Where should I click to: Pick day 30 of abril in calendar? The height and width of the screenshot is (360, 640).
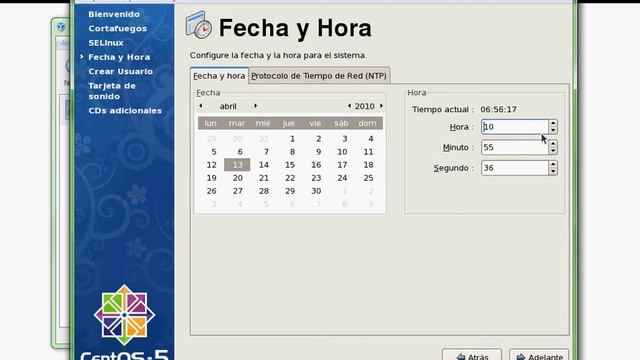point(316,191)
